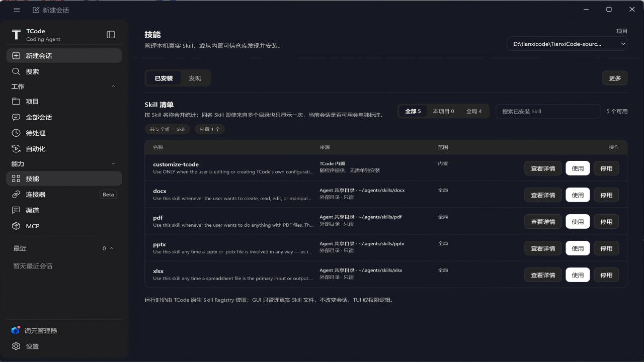Click the 名称 column header
This screenshot has height=362, width=644.
pos(158,147)
